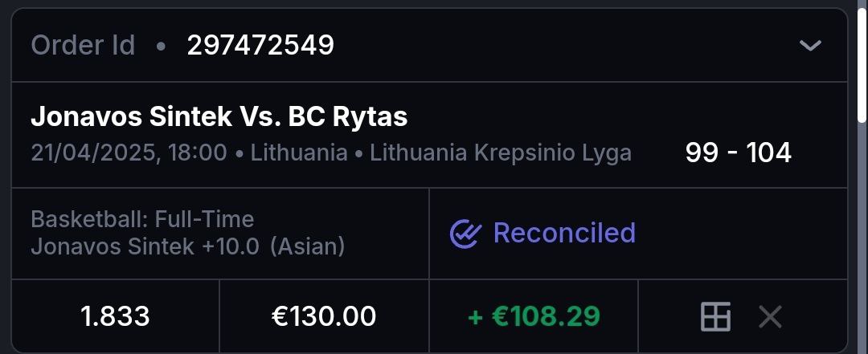Open the bet breakdown table icon
Viewport: 868px width, 354px height.
[x=715, y=317]
